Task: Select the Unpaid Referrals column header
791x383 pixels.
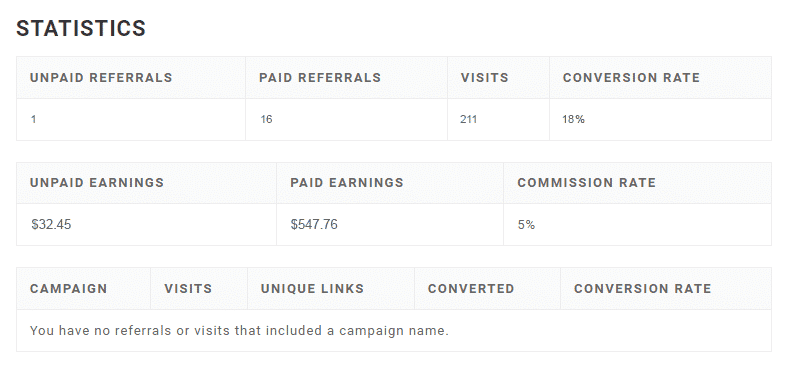Action: 101,78
